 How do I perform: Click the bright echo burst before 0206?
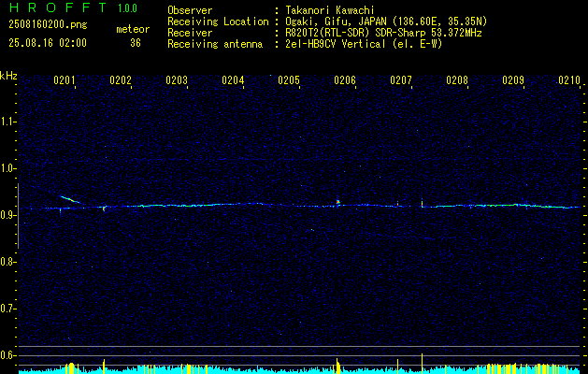coord(337,202)
